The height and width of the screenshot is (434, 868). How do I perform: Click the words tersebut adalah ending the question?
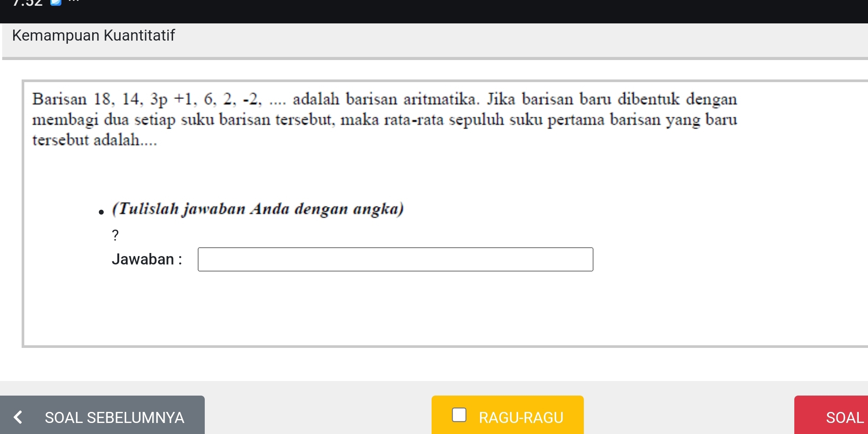point(94,140)
